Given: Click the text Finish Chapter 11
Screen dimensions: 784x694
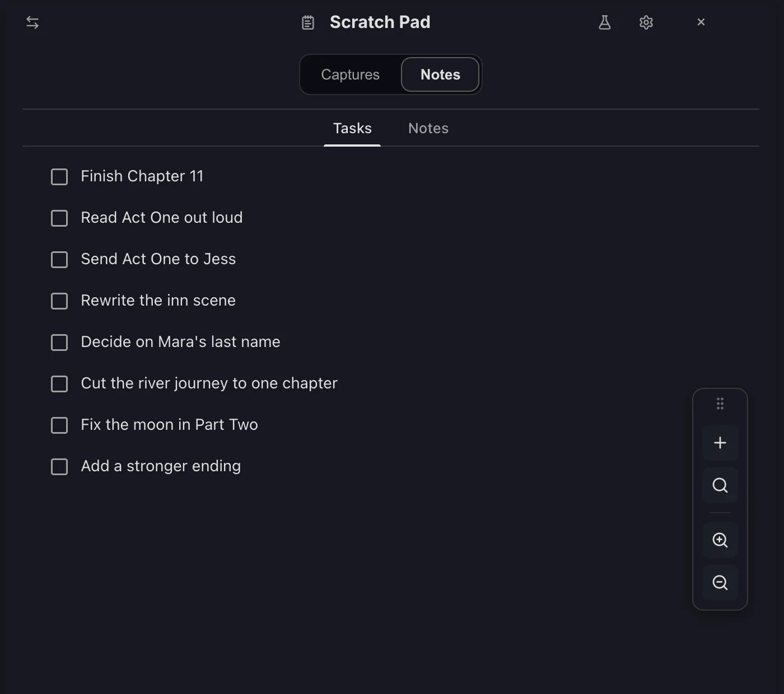Looking at the screenshot, I should pyautogui.click(x=142, y=176).
